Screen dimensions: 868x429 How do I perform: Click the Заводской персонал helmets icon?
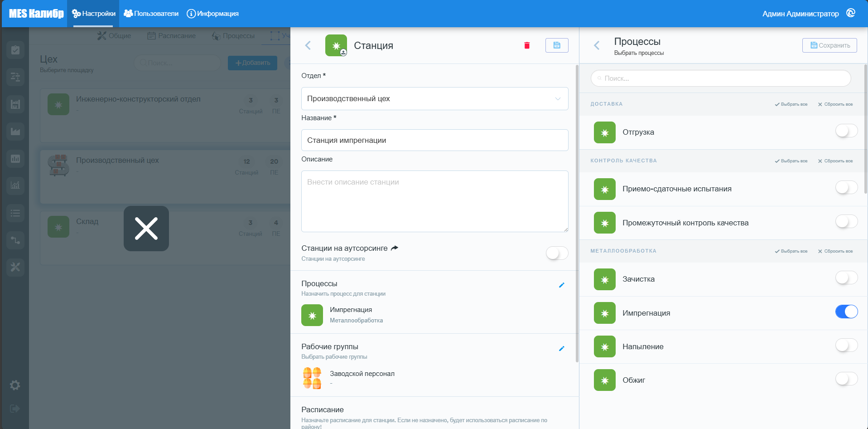(x=312, y=378)
